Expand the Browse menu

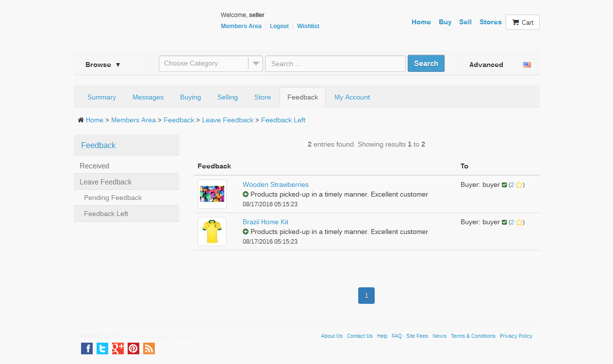point(103,65)
